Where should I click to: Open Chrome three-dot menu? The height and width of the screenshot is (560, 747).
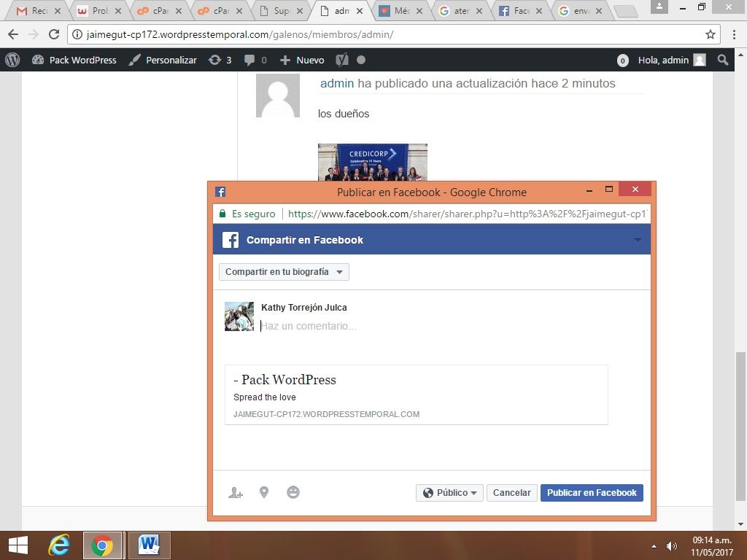tap(734, 34)
